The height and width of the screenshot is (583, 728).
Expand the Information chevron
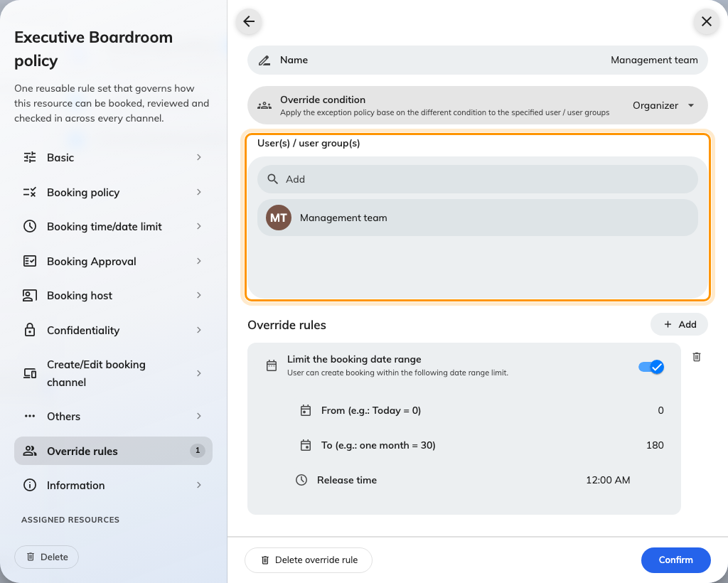(x=199, y=485)
